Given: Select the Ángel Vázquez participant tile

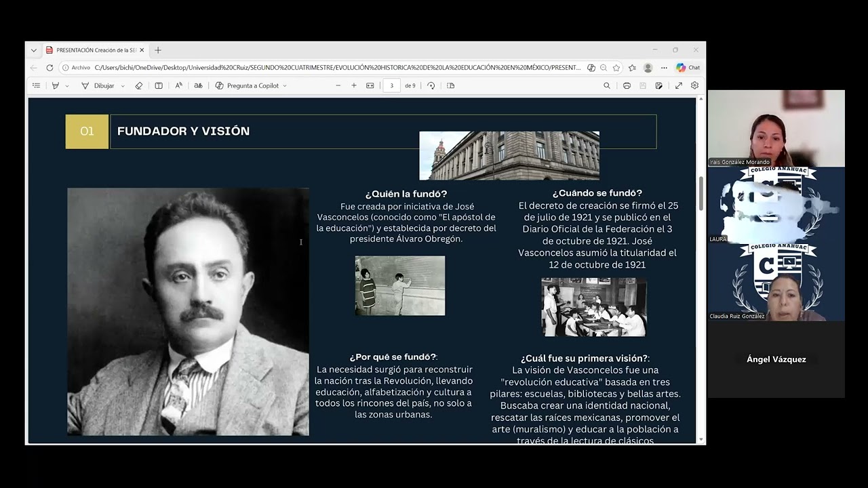Looking at the screenshot, I should coord(776,359).
